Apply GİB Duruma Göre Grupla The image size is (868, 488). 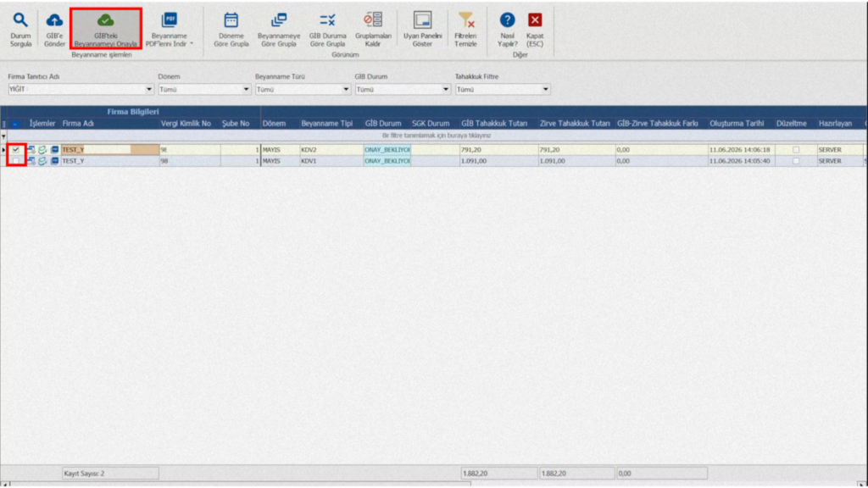327,30
